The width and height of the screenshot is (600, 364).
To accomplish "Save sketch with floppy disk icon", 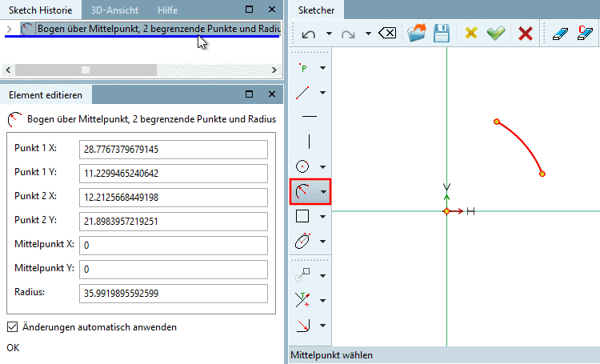I will point(442,34).
